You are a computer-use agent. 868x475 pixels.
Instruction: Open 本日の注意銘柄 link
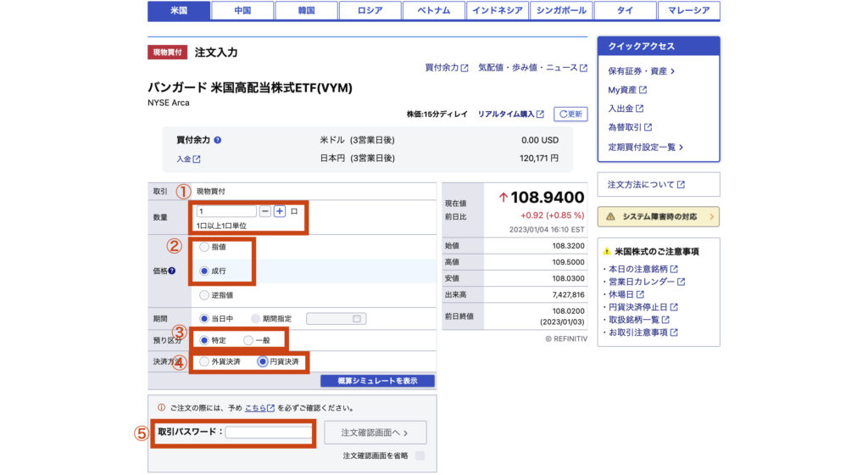click(643, 269)
